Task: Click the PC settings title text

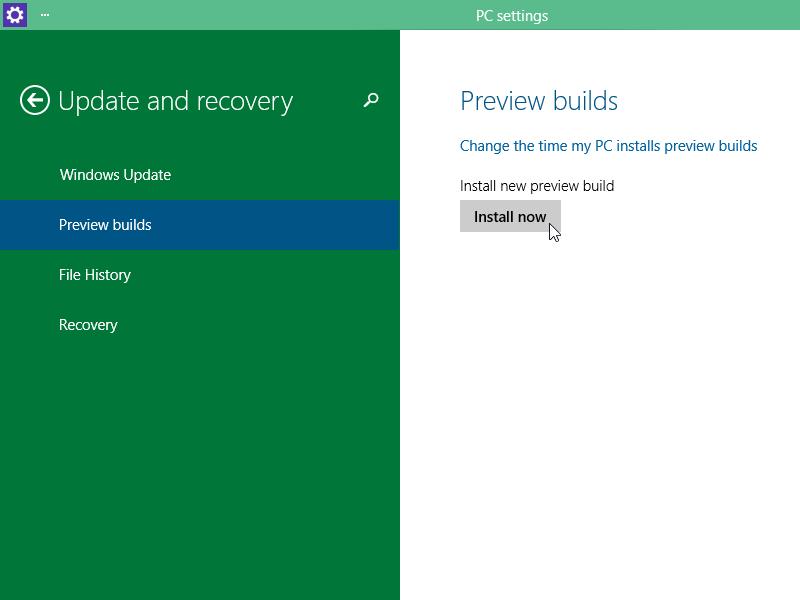Action: point(512,16)
